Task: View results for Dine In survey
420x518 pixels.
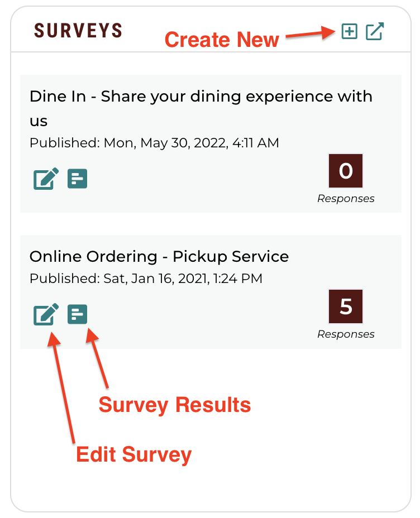Action: (x=77, y=179)
